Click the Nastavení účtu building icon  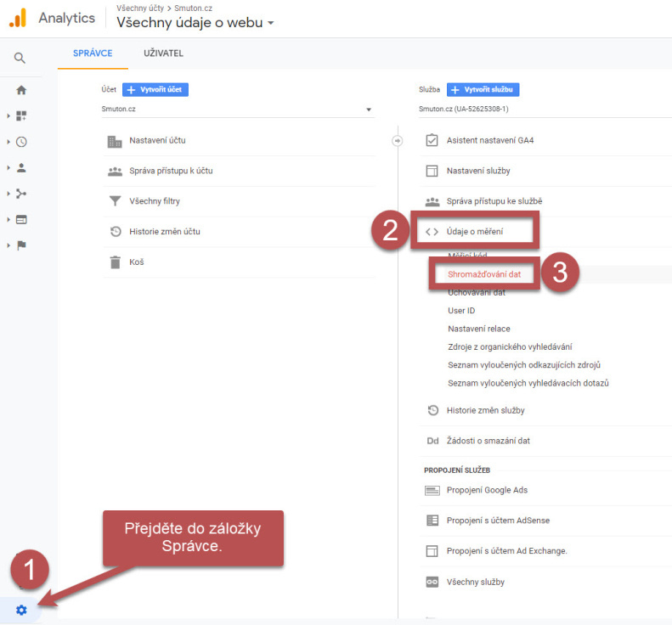115,141
